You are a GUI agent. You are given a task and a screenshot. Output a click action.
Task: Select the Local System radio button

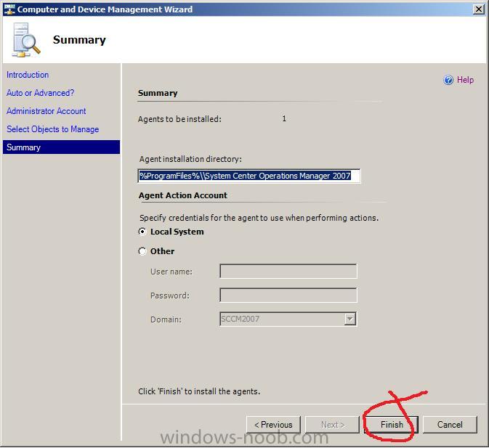tap(142, 232)
